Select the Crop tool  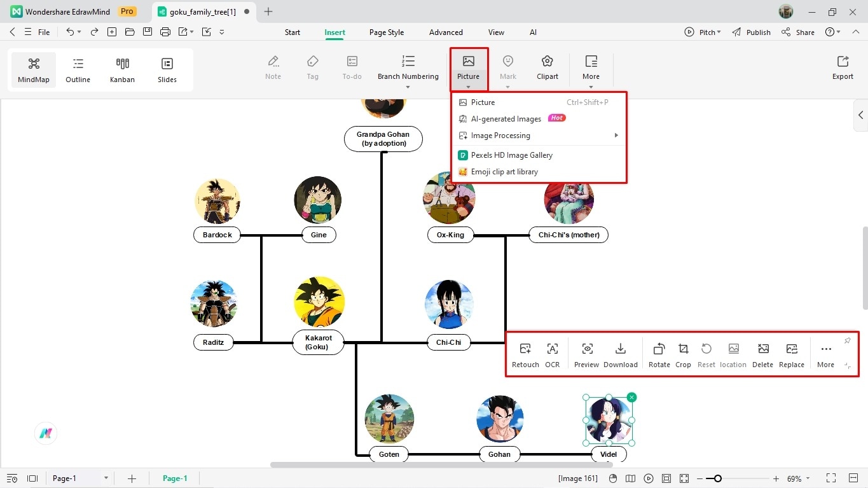[684, 355]
